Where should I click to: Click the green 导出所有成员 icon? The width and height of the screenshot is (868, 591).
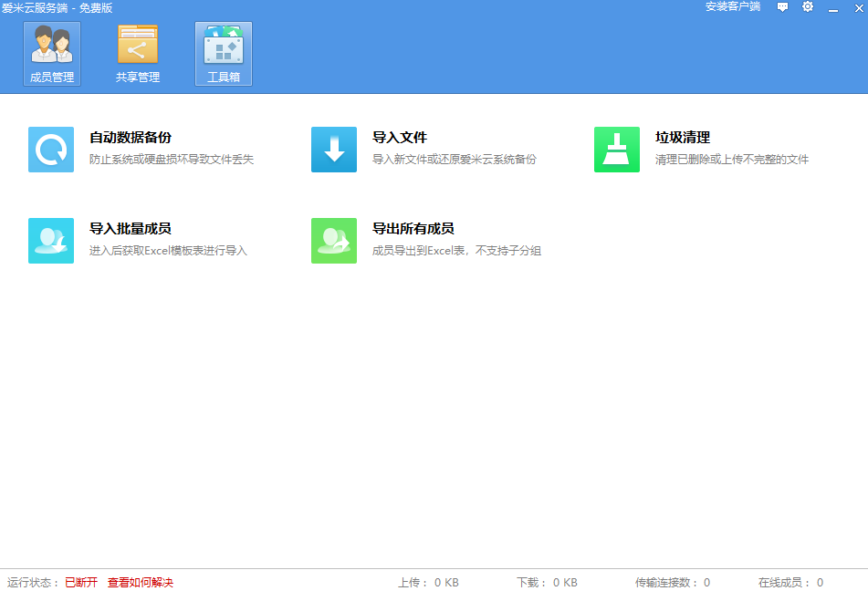(334, 241)
